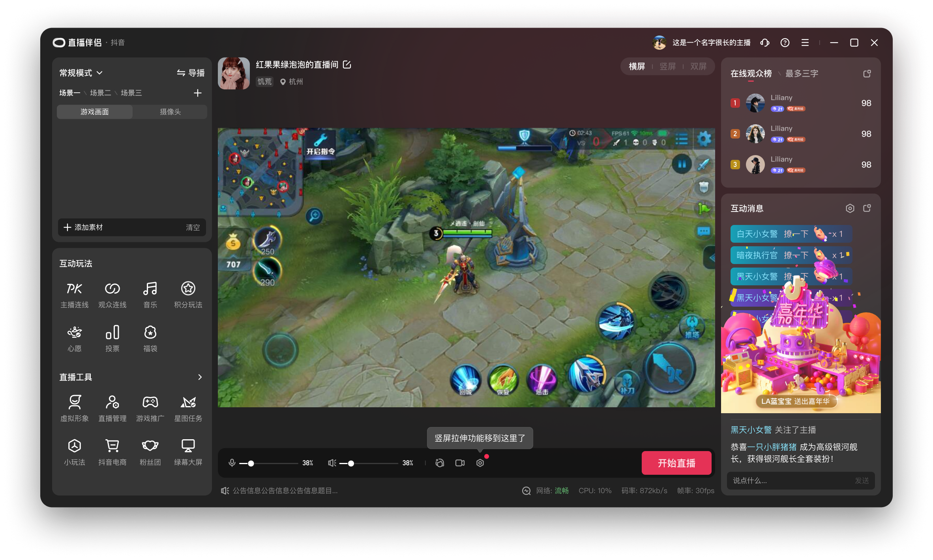The height and width of the screenshot is (560, 933).
Task: Pop out the 在线观众榜 panel
Action: point(867,74)
